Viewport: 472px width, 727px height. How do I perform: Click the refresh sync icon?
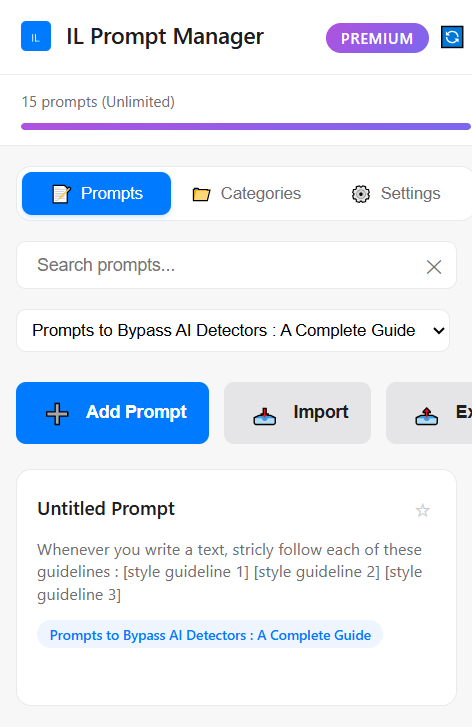coord(452,37)
